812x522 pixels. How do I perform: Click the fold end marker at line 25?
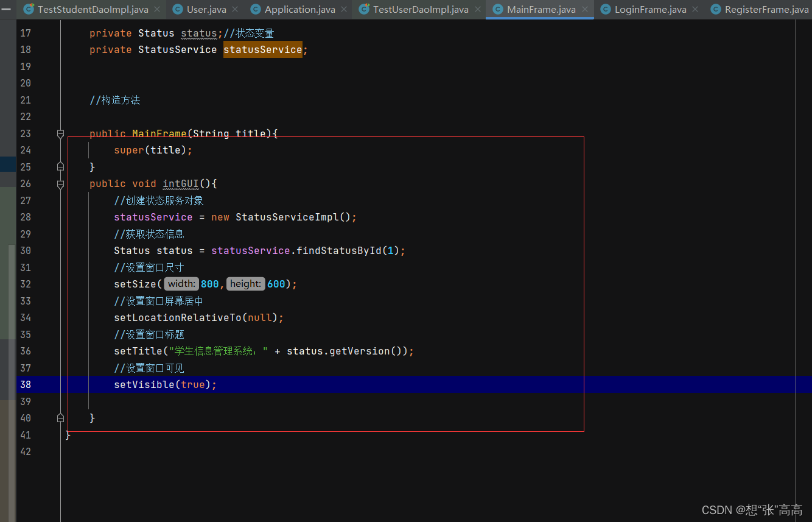pyautogui.click(x=60, y=166)
